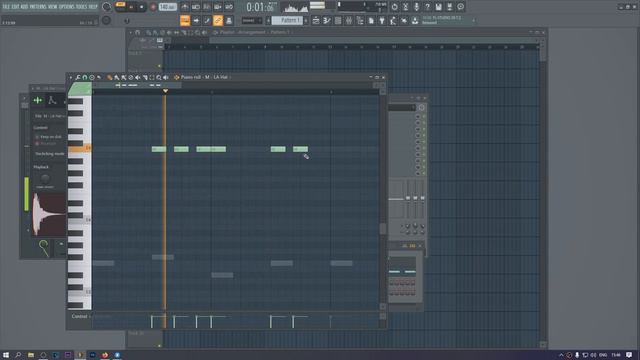Click the sampler waveform preview
The image size is (640, 360).
(49, 214)
